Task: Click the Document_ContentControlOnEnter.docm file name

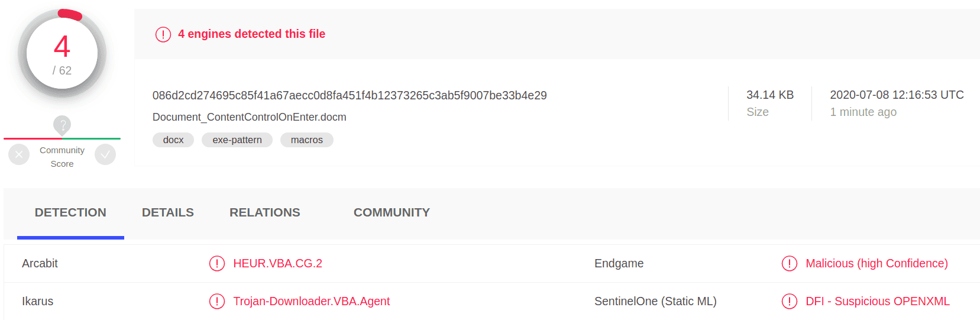Action: pyautogui.click(x=249, y=117)
